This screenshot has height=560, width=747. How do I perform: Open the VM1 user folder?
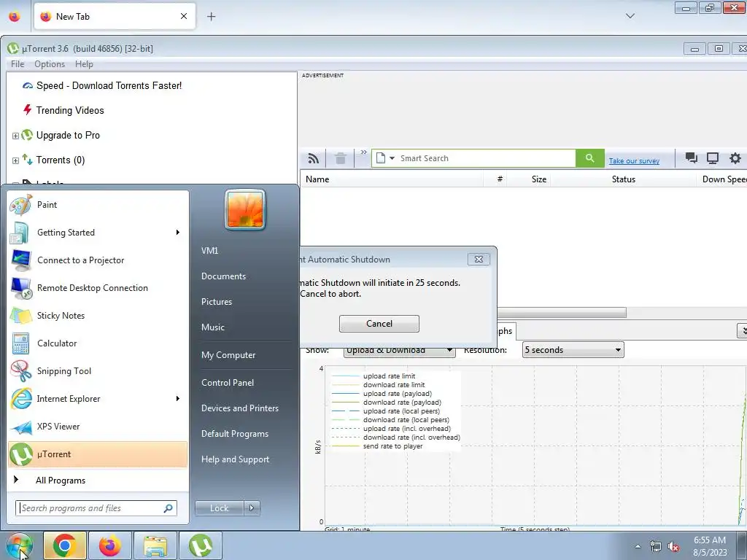[209, 251]
